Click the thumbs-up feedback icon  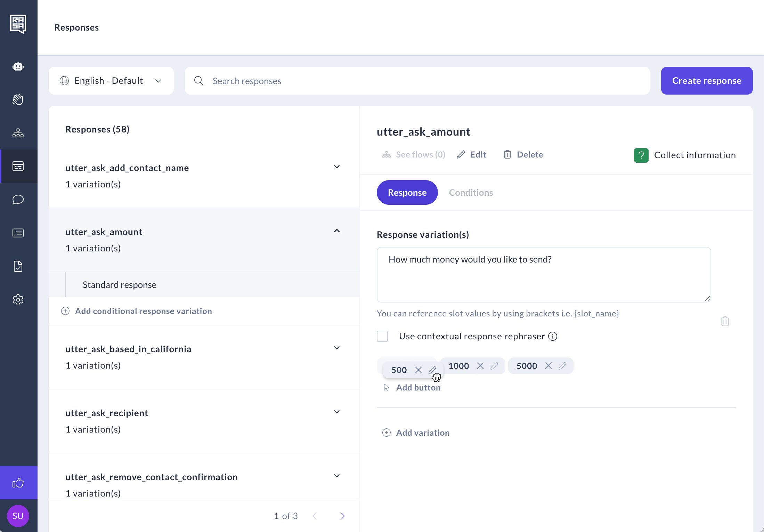(x=18, y=483)
